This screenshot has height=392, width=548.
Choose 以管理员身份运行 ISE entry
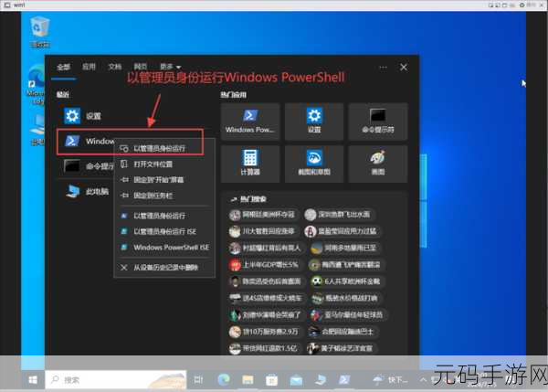(x=164, y=231)
